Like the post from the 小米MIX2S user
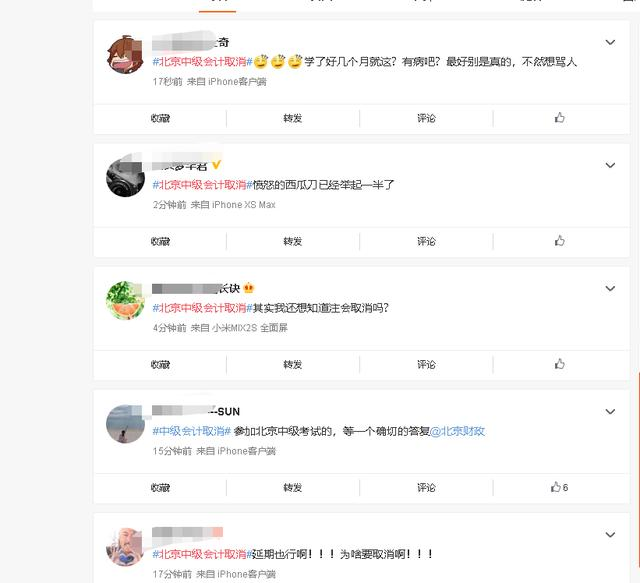This screenshot has height=583, width=640. 560,364
